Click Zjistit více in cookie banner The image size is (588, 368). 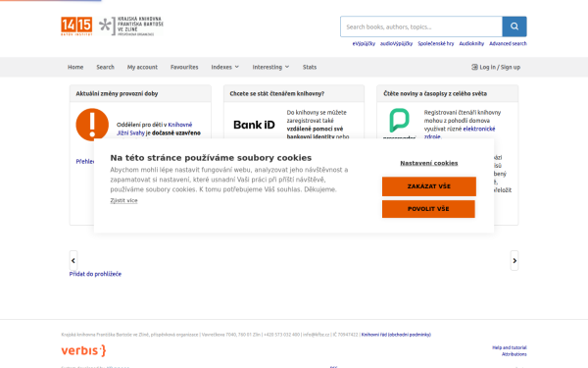(123, 200)
